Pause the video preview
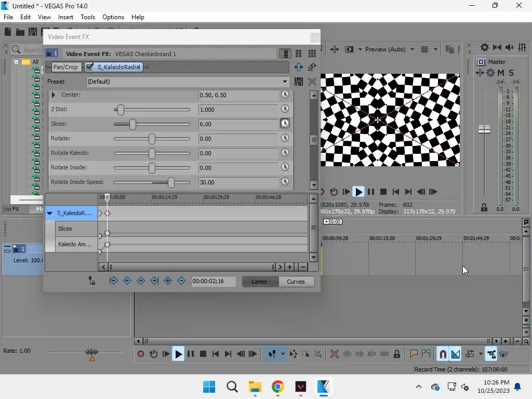Image resolution: width=532 pixels, height=399 pixels. pyautogui.click(x=371, y=192)
